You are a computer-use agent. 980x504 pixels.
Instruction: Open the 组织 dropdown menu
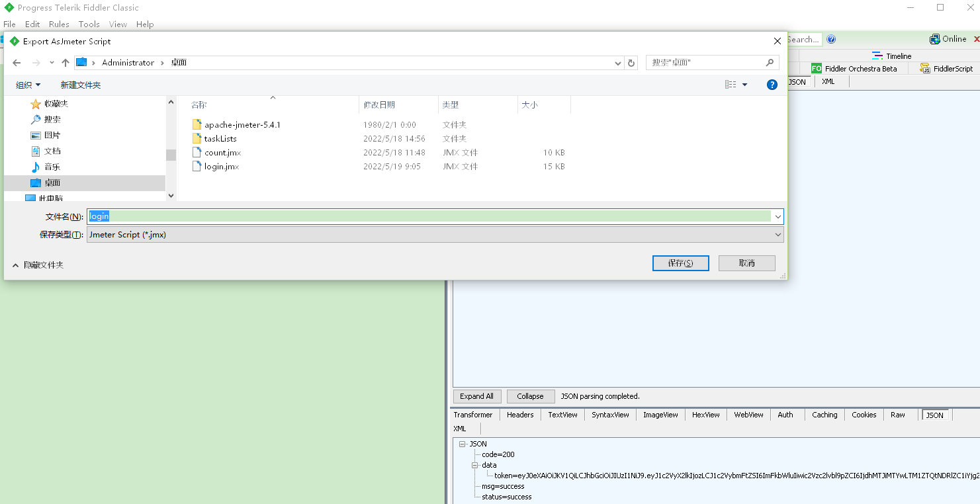click(x=28, y=85)
